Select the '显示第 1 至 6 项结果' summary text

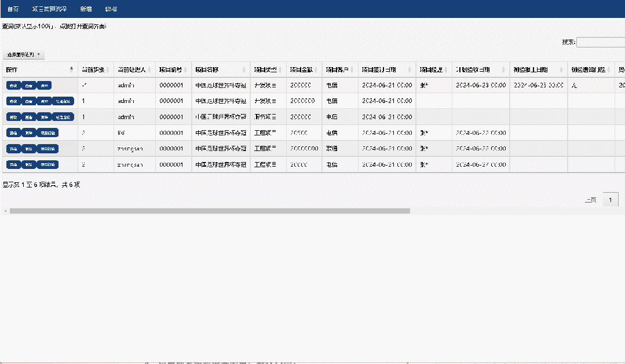(29, 185)
